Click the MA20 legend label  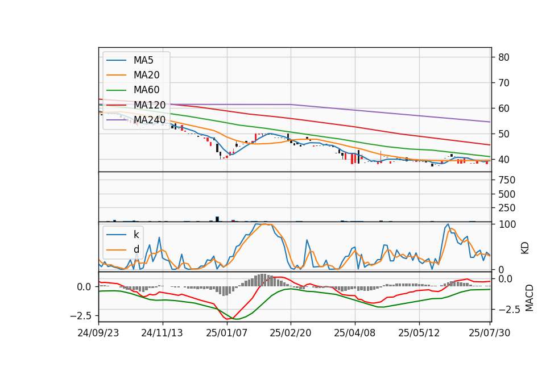146,75
